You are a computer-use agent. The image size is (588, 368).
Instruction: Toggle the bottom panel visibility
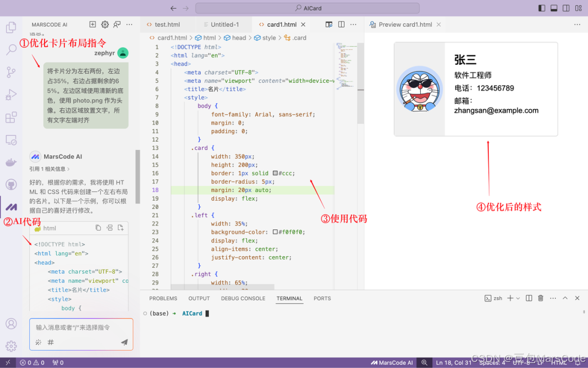[554, 8]
